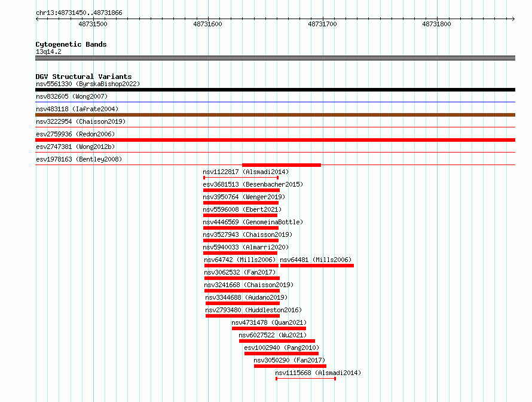Click the red bar under nsv5940033
Image resolution: width=532 pixels, height=402 pixels.
click(x=240, y=253)
